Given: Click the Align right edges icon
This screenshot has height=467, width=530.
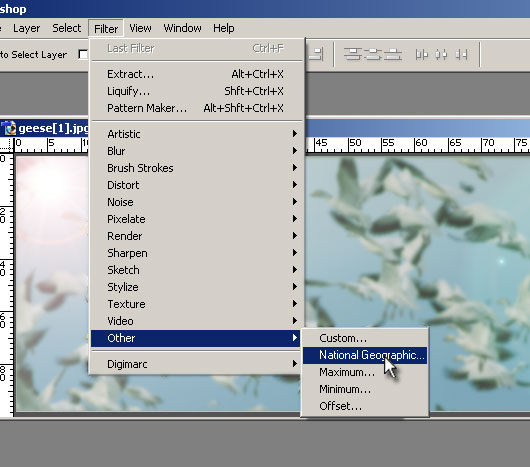Looking at the screenshot, I should pyautogui.click(x=316, y=54).
